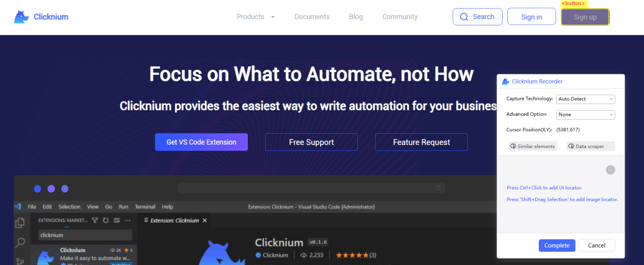Click EXTENSIONS: MARKET... panel title

point(63,220)
